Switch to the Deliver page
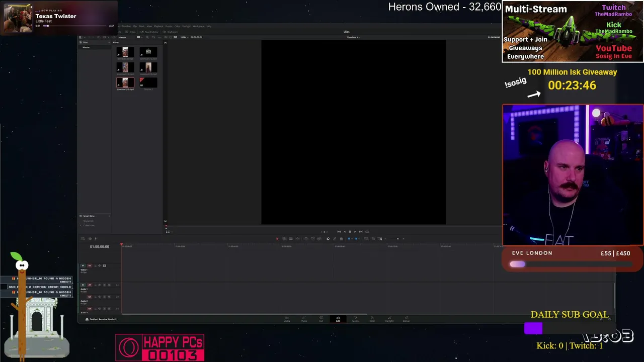644x362 pixels. coord(407,319)
